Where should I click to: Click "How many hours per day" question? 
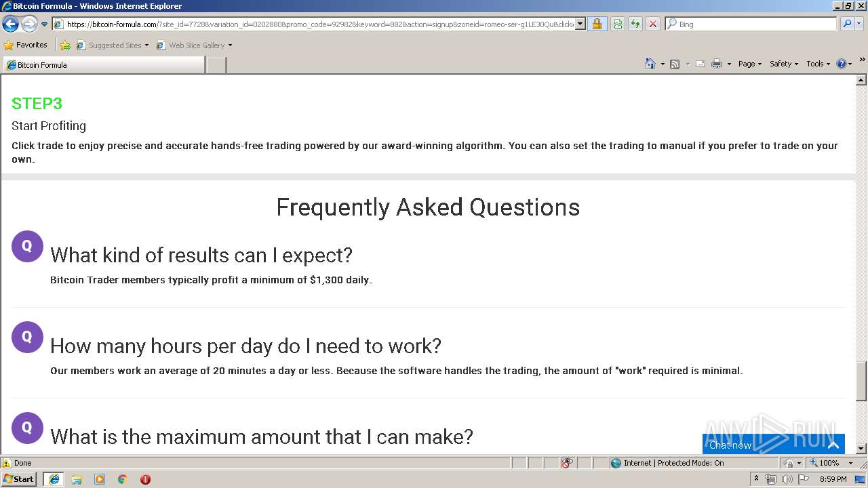tap(245, 346)
